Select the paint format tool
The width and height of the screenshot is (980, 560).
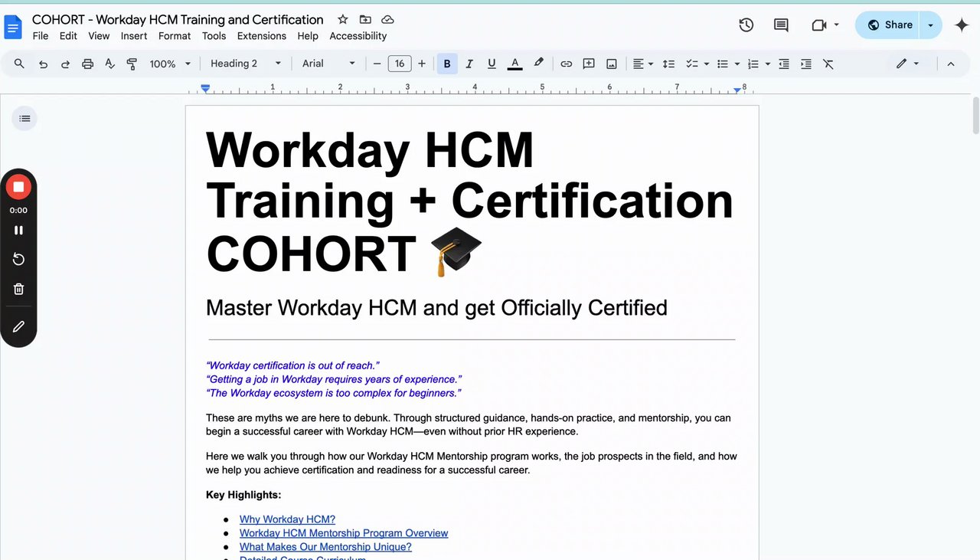pos(132,64)
